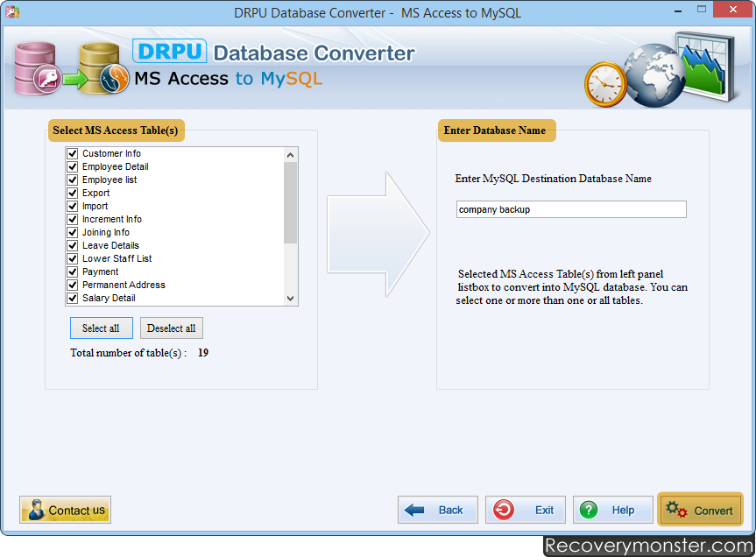
Task: Click the gears icon on Convert
Action: (x=676, y=510)
